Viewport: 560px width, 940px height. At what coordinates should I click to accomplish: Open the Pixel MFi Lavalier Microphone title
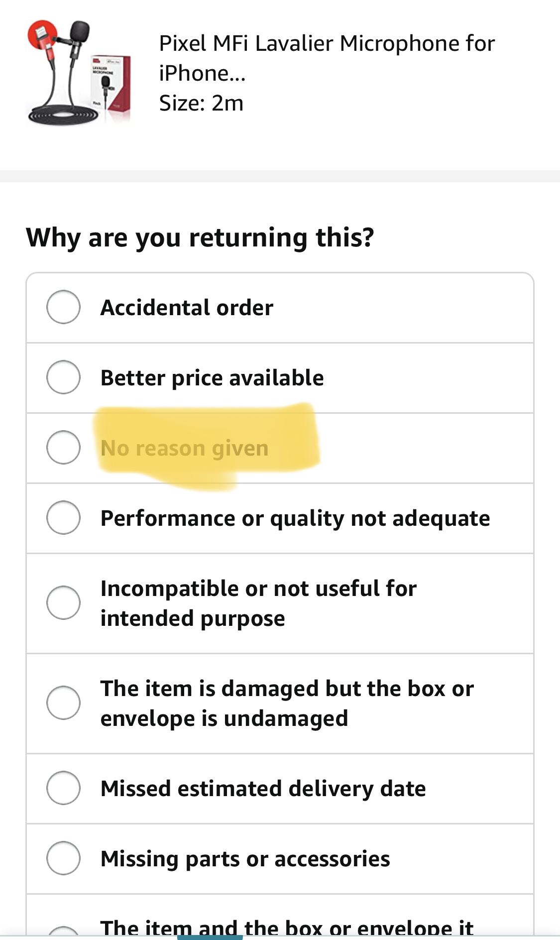(x=326, y=58)
